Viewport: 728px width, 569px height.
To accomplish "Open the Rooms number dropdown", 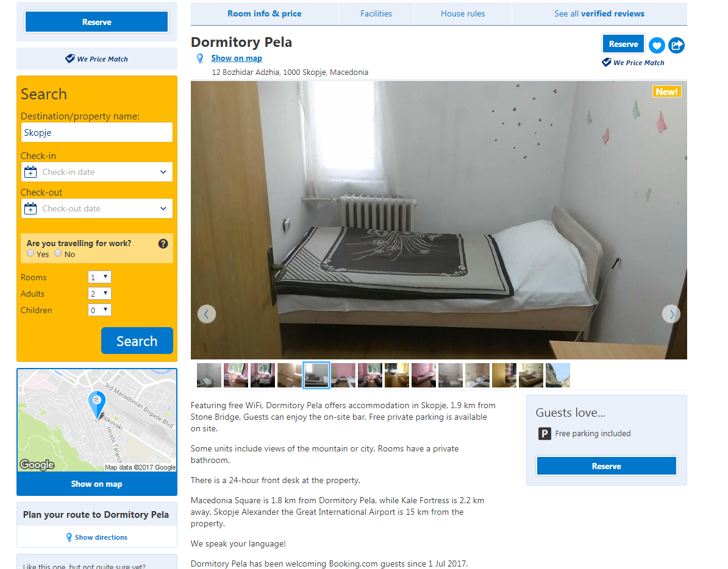I will coord(99,277).
